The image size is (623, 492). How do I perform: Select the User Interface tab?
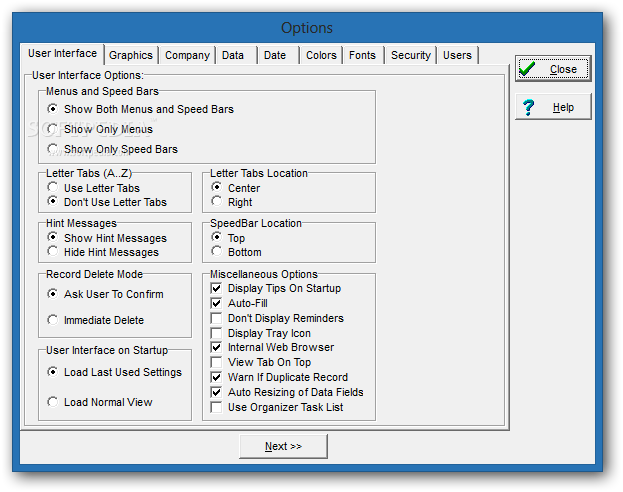tap(62, 54)
